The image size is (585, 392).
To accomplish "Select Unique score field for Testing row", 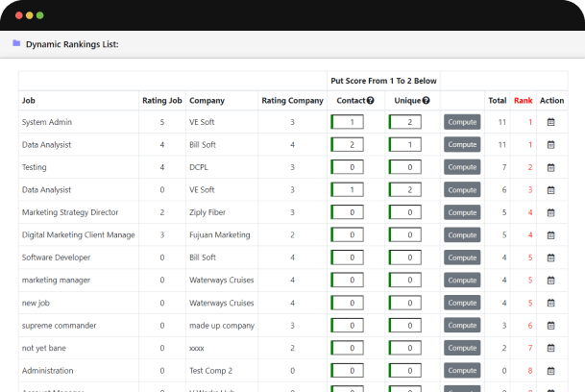I will point(410,167).
